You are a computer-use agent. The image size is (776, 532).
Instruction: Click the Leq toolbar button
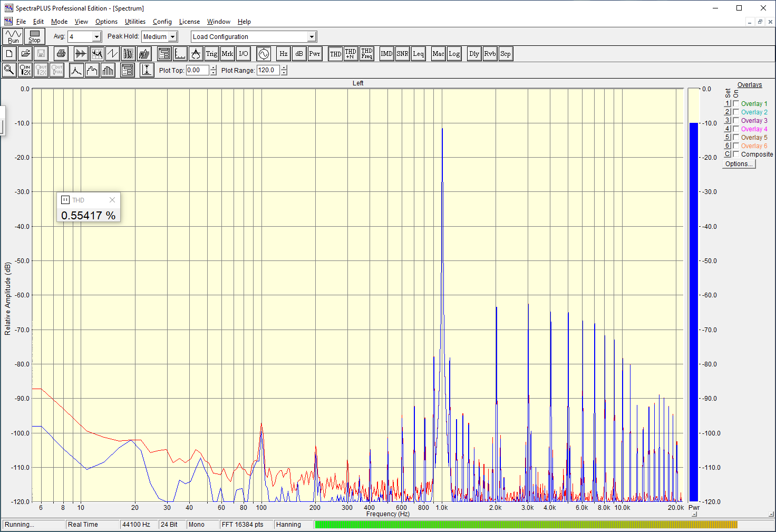418,54
